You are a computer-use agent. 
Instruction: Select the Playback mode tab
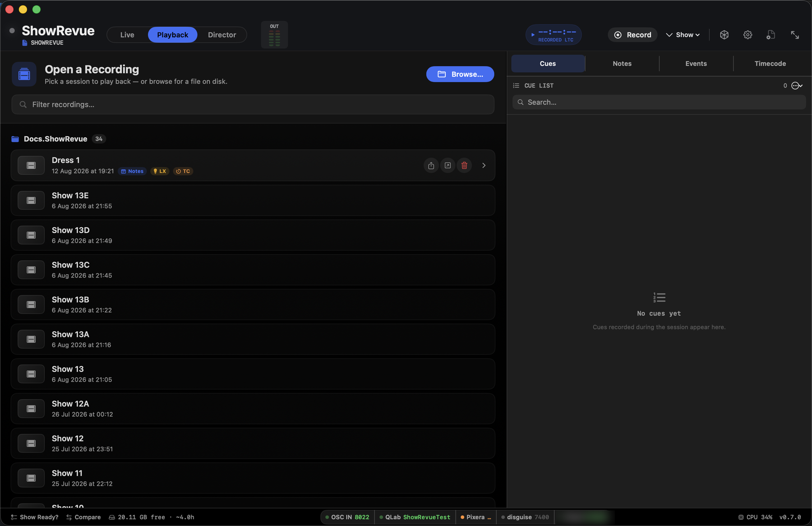pos(173,35)
